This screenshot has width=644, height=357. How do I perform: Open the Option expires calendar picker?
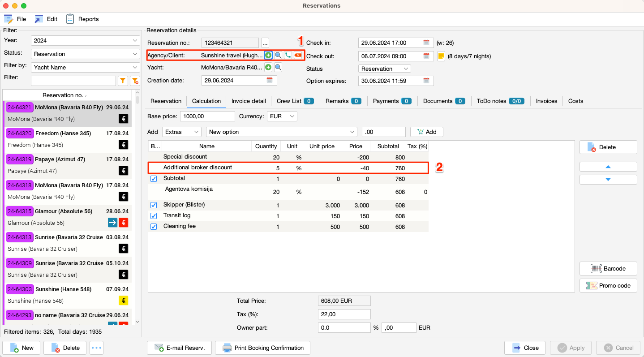point(426,81)
